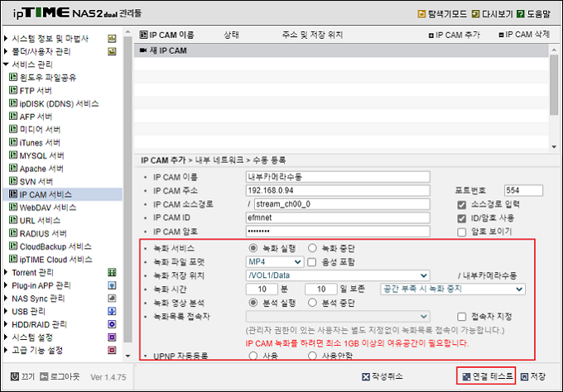Click the FTP 서버 item icon
The image size is (563, 392).
point(13,89)
